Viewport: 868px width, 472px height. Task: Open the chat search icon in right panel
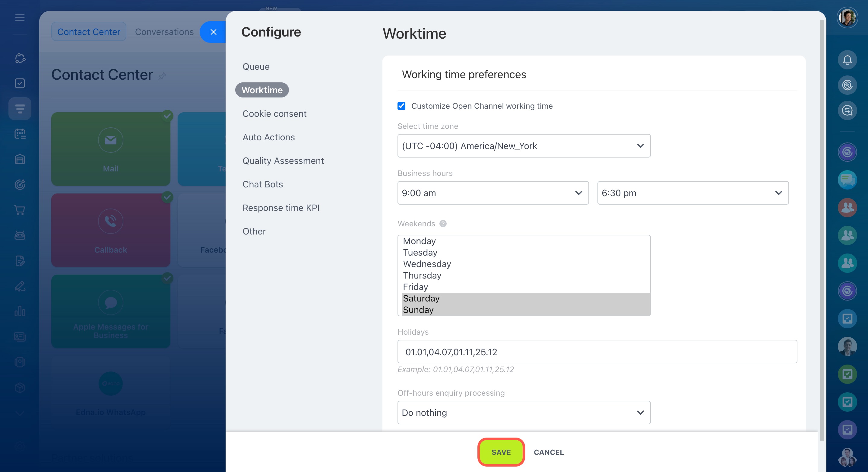847,110
